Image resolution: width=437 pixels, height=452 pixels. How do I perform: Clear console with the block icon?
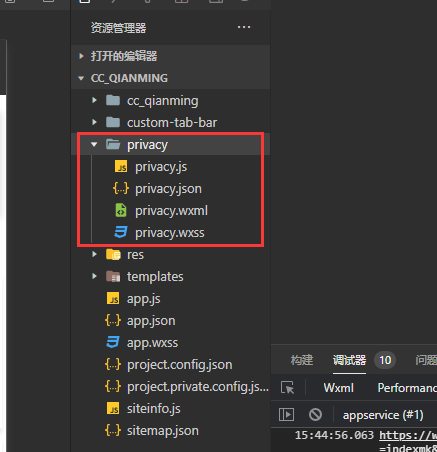(x=315, y=415)
